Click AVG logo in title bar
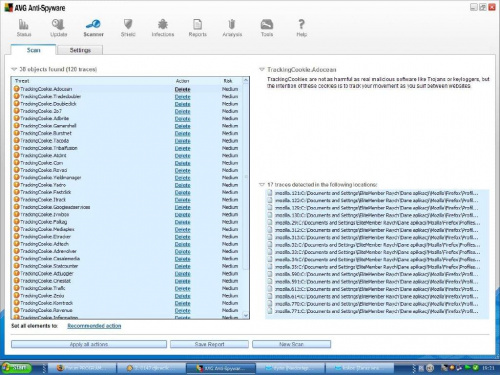500x375 pixels. tap(8, 8)
